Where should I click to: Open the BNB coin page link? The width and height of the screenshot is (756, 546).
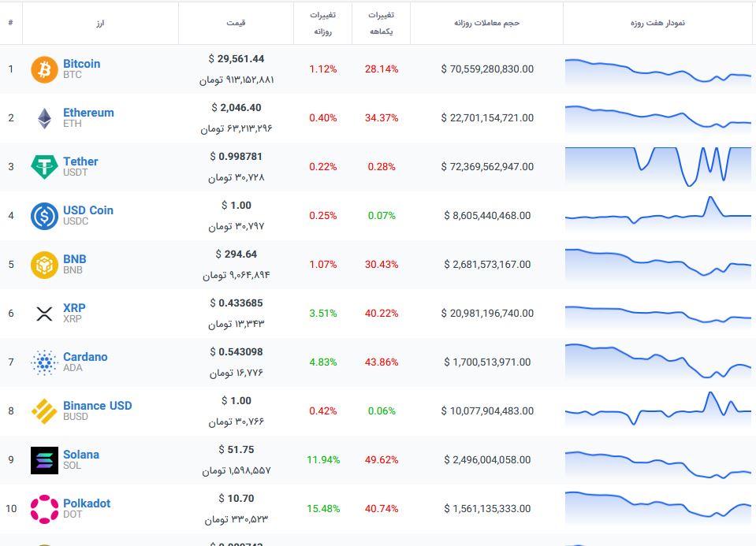pyautogui.click(x=75, y=258)
